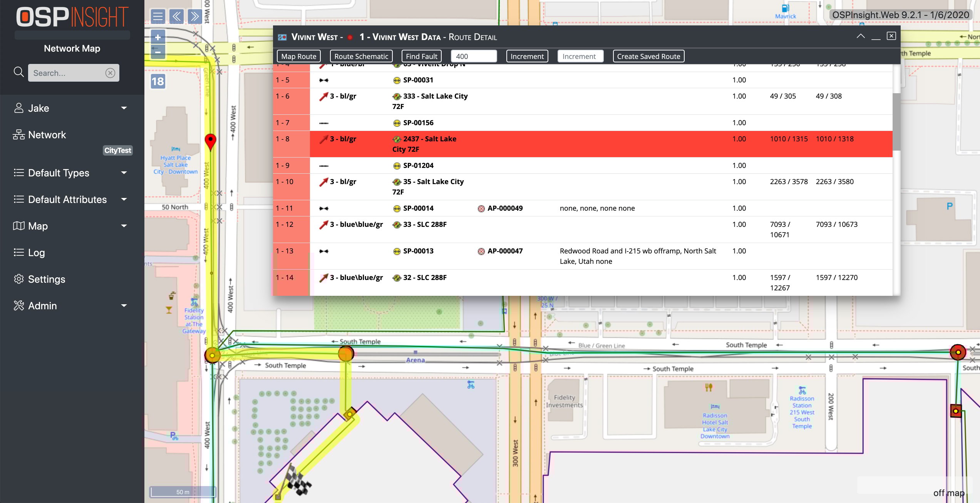
Task: Click the red square node near 200 West
Action: pyautogui.click(x=956, y=411)
